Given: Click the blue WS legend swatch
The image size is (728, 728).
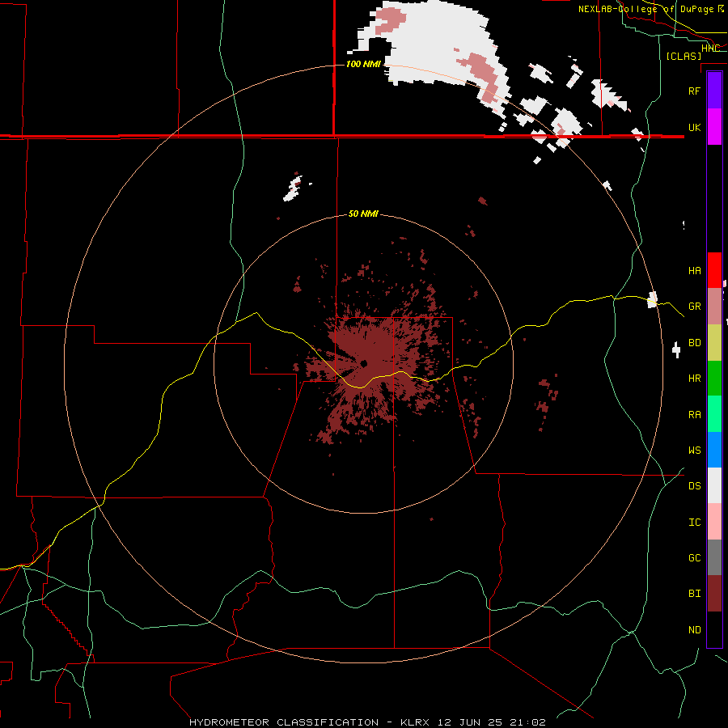Looking at the screenshot, I should [714, 450].
